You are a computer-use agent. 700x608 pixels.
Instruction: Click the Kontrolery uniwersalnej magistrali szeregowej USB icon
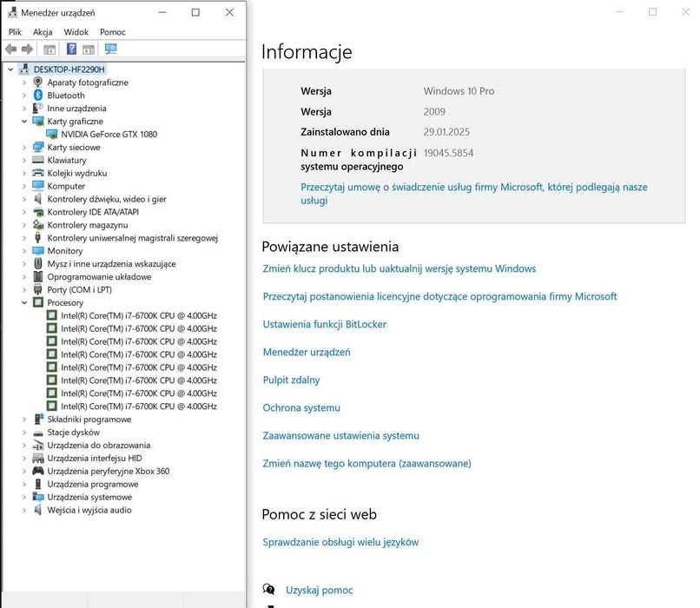[x=38, y=237]
